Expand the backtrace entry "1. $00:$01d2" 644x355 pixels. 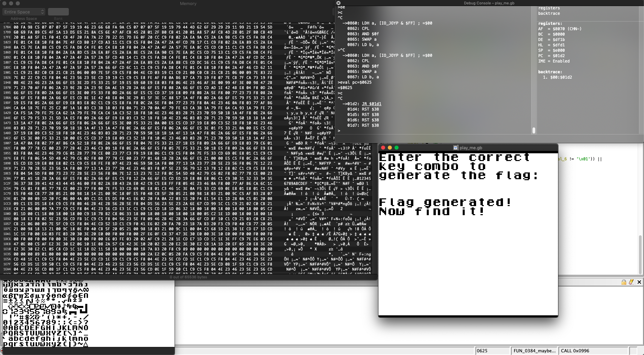(557, 77)
